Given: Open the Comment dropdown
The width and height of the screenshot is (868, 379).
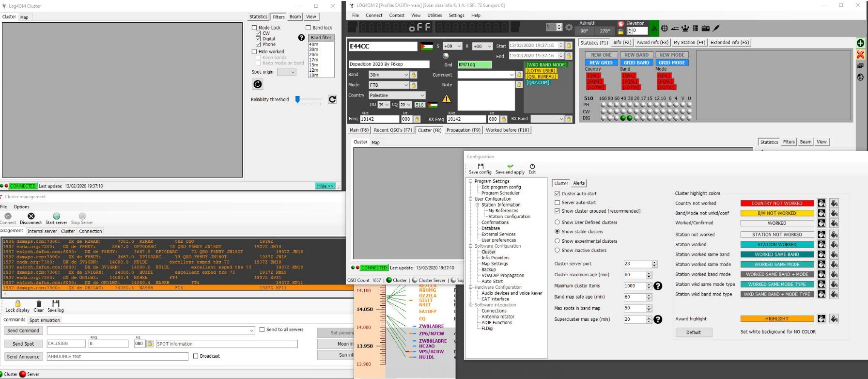Looking at the screenshot, I should point(486,75).
